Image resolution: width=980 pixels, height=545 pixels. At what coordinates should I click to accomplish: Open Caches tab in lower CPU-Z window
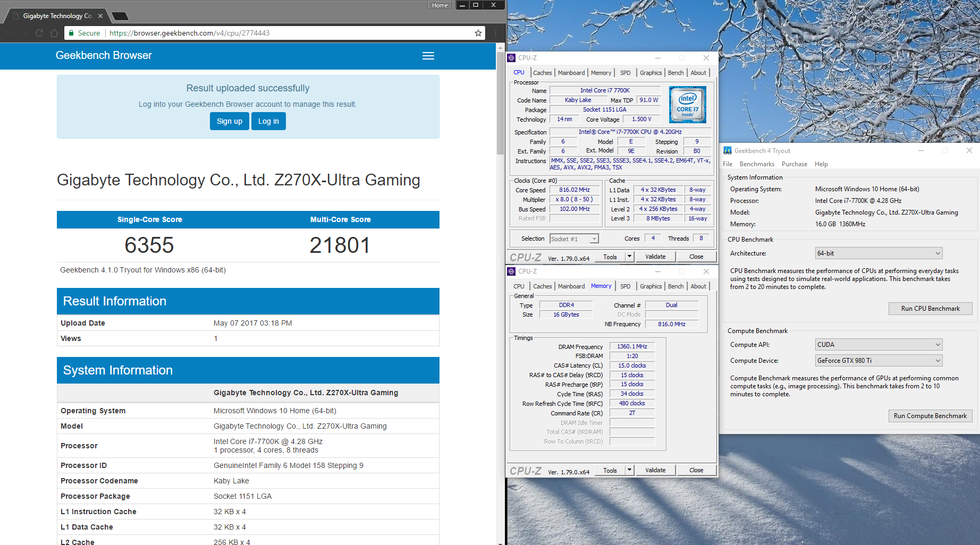(x=542, y=286)
